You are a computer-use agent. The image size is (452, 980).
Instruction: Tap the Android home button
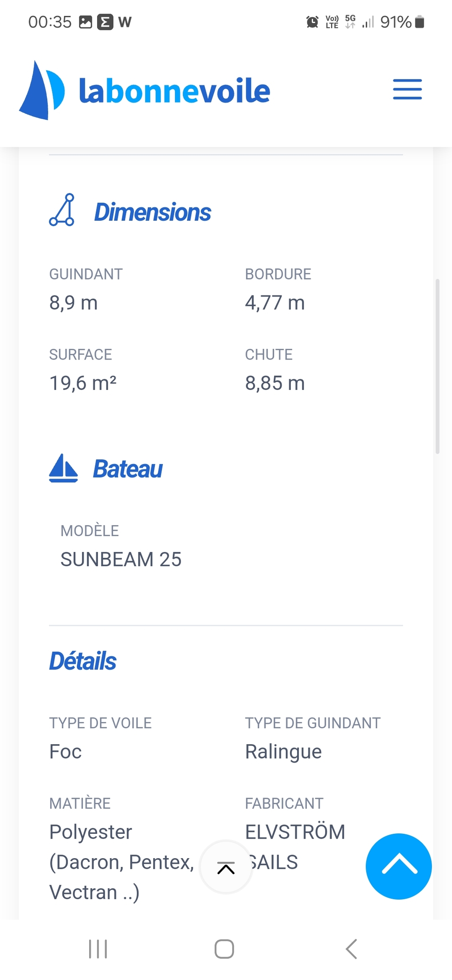pos(224,949)
